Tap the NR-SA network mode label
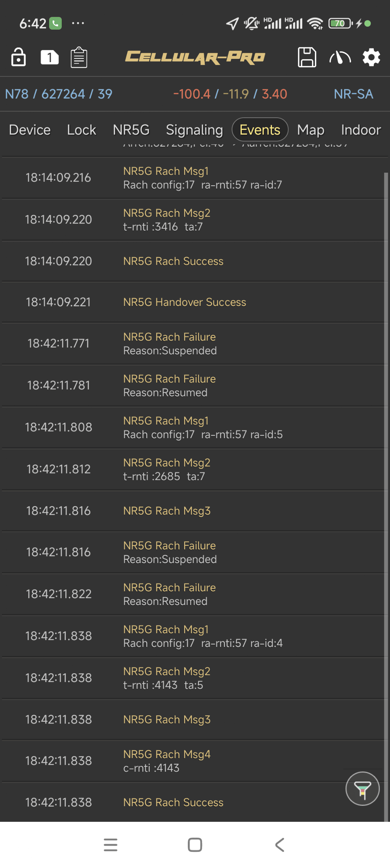 [353, 94]
